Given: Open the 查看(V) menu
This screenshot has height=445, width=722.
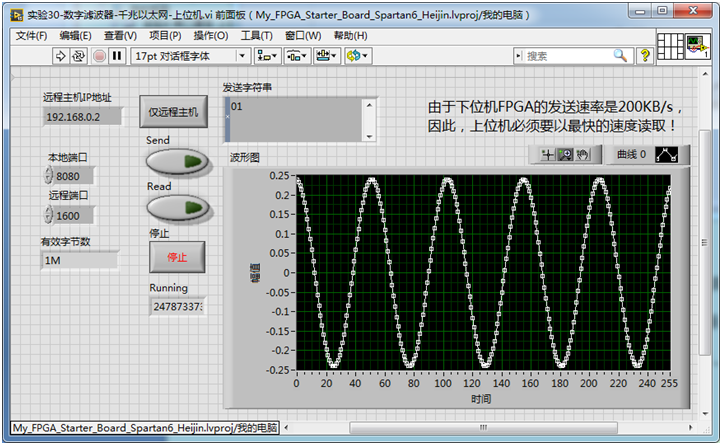Looking at the screenshot, I should tap(120, 36).
